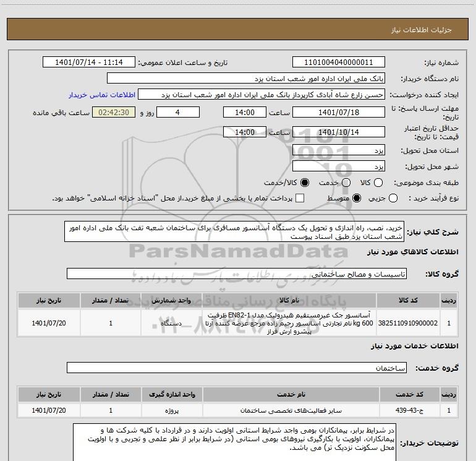Image resolution: width=476 pixels, height=461 pixels.
Task: Click the جزئیات اطلاعات نیاز header title
Action: pyautogui.click(x=422, y=30)
